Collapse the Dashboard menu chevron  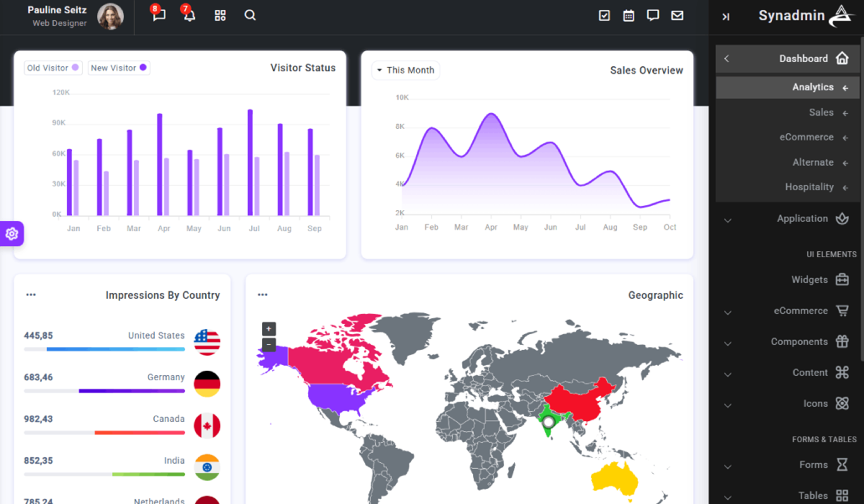point(726,59)
